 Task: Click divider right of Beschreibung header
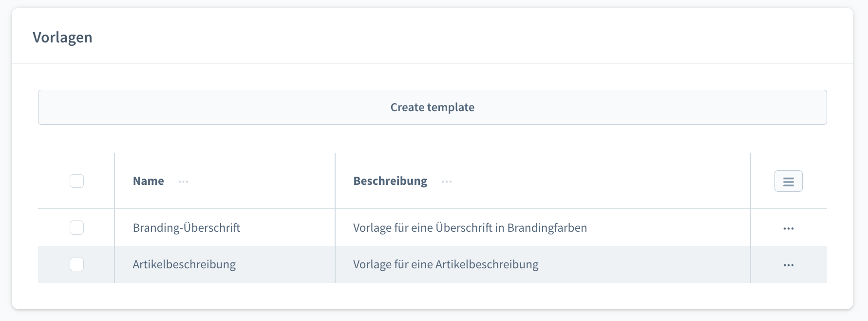point(751,181)
